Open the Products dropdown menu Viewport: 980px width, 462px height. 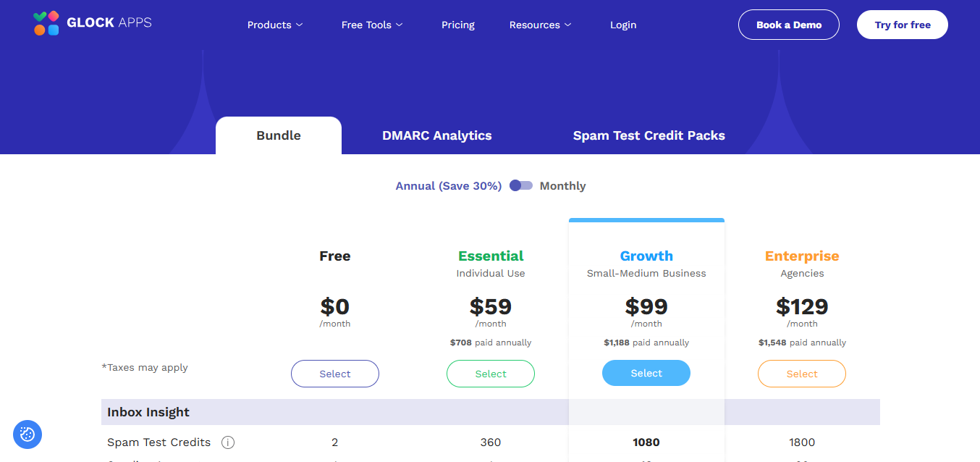[275, 24]
